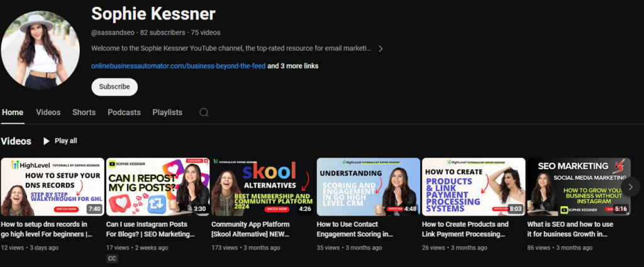Viewport: 644px width, 267px height.
Task: Click title 'Community App Platform [Skool Alternative]'
Action: (251, 229)
